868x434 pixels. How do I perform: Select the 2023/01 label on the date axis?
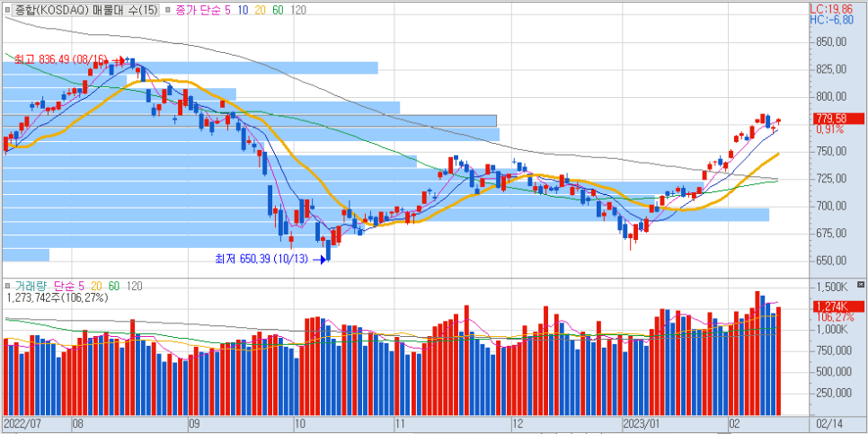(642, 421)
